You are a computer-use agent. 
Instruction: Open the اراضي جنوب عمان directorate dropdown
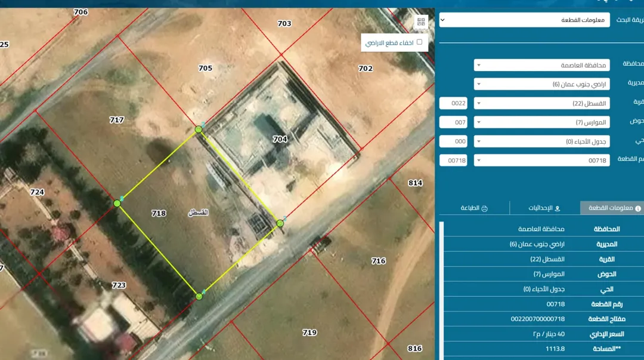pyautogui.click(x=541, y=84)
